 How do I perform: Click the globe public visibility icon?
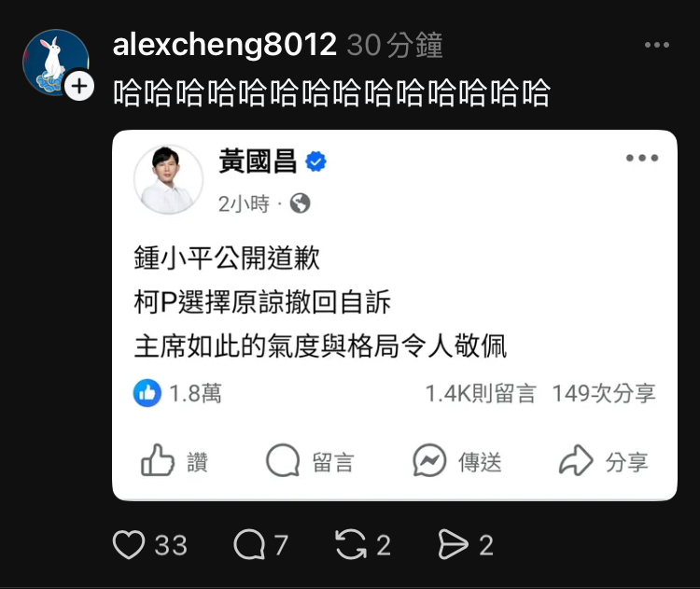pos(300,203)
